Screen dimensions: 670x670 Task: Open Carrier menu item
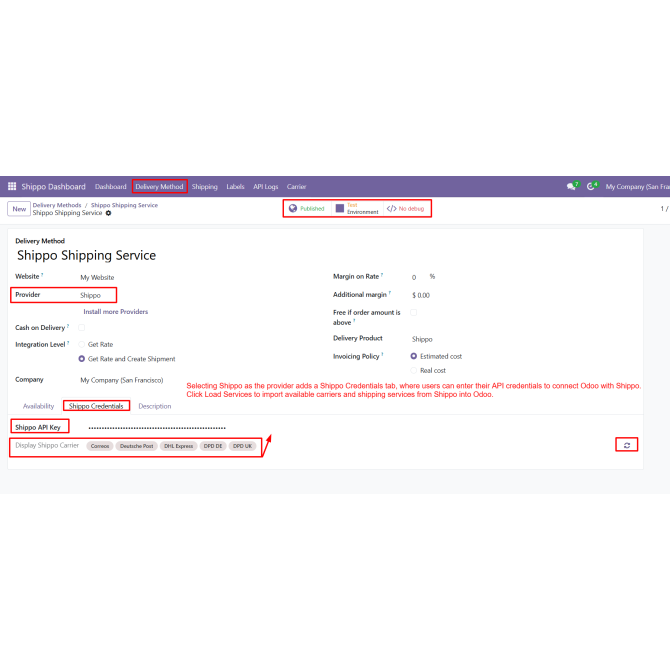tap(296, 187)
